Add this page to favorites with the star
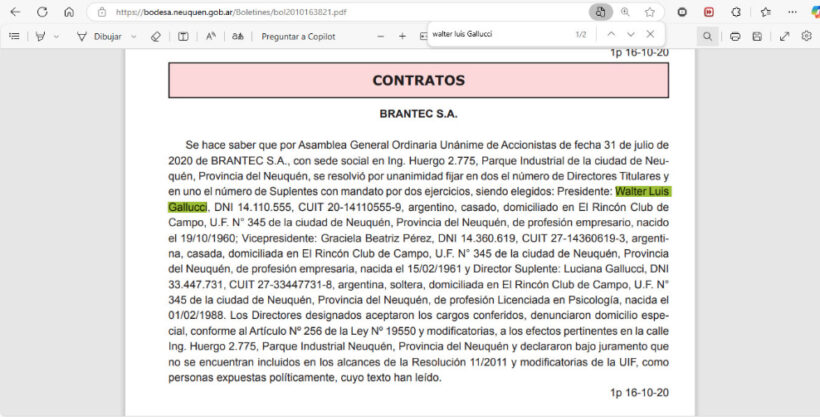This screenshot has height=417, width=820. (x=649, y=12)
